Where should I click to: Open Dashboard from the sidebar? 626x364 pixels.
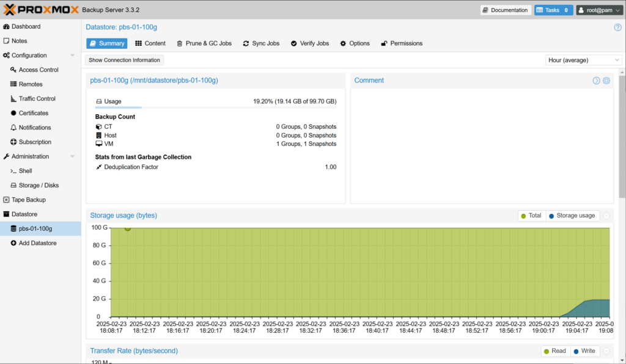coord(26,27)
